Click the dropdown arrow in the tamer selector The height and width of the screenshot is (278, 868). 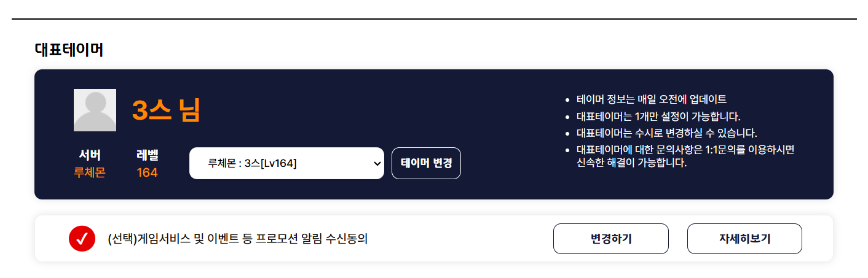tap(377, 163)
